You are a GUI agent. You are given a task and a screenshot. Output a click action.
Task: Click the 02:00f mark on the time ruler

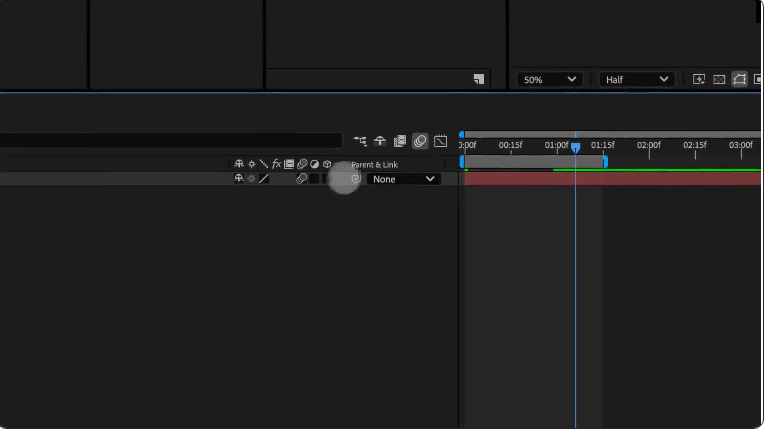coord(649,145)
